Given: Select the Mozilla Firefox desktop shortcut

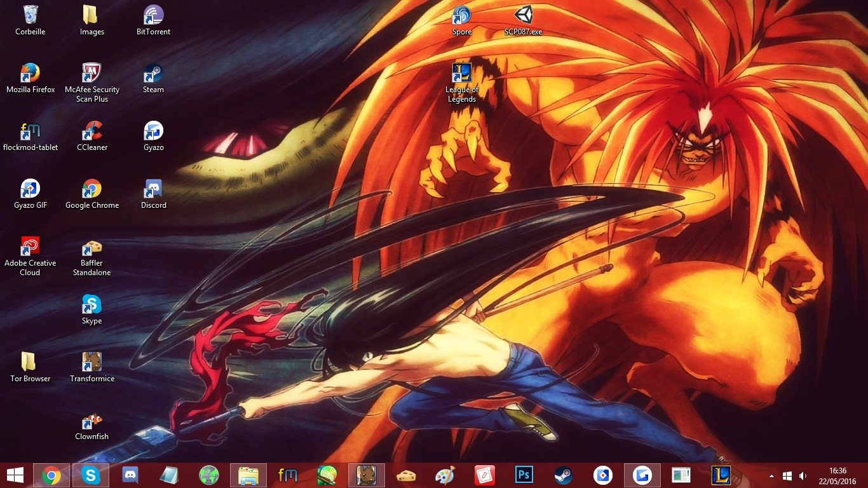Looking at the screenshot, I should click(31, 78).
